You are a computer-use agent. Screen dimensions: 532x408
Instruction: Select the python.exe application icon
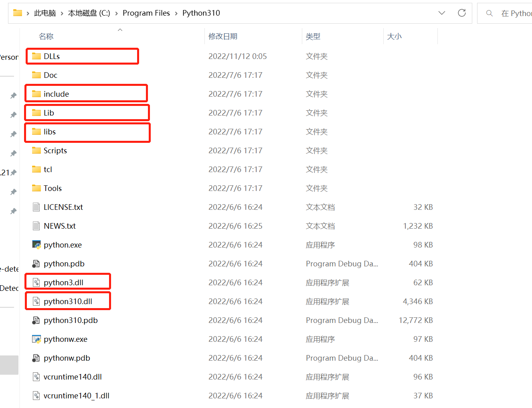[x=36, y=245]
